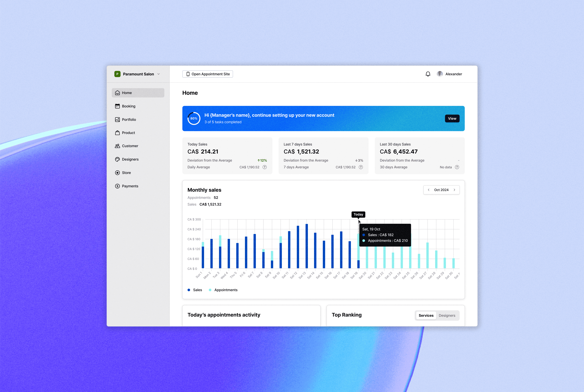The image size is (584, 392).
Task: Click Alexander's profile avatar
Action: (x=440, y=74)
